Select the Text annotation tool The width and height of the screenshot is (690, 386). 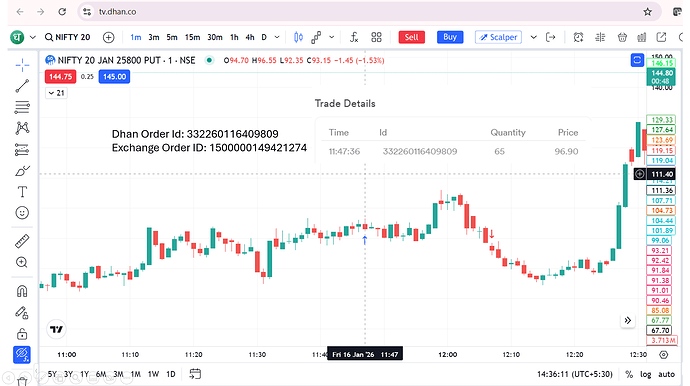click(22, 192)
